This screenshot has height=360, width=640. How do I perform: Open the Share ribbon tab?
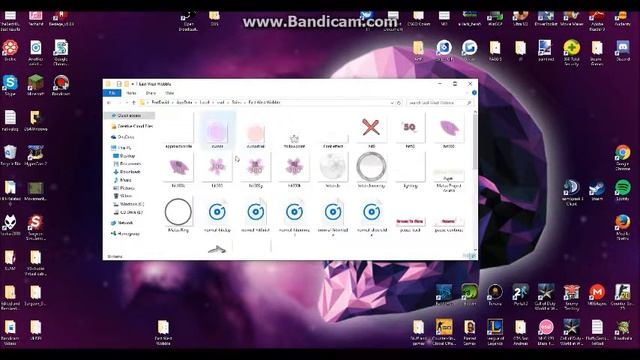pyautogui.click(x=151, y=93)
